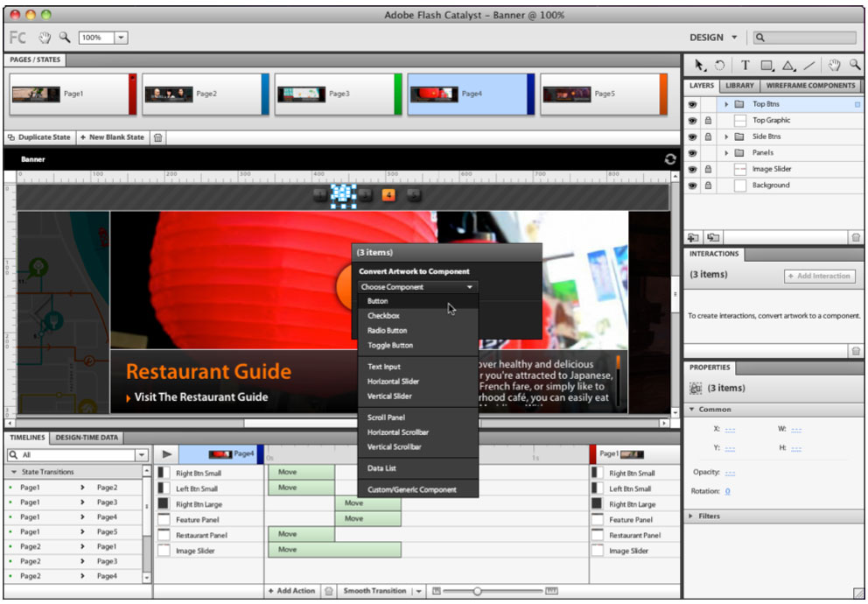Unlock the Background layer
Viewport: 868px width, 604px height.
pyautogui.click(x=708, y=186)
